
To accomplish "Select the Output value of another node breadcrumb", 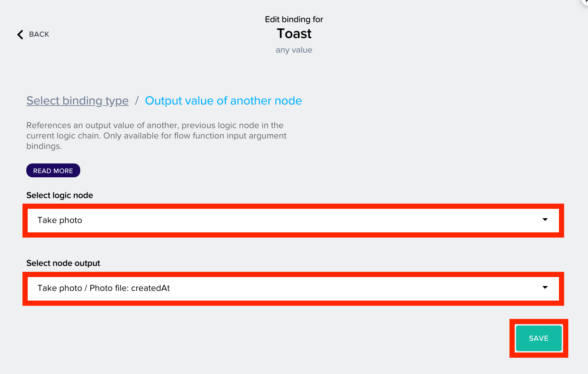I will pos(223,101).
